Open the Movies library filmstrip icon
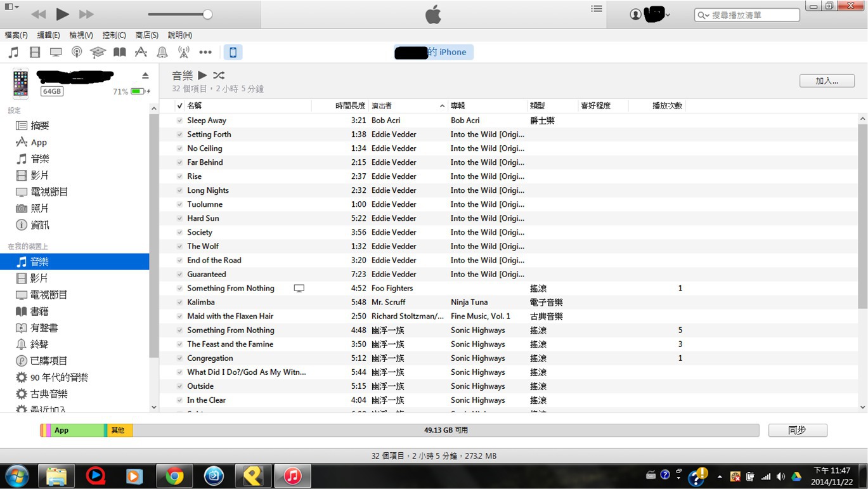This screenshot has height=489, width=868. point(35,52)
